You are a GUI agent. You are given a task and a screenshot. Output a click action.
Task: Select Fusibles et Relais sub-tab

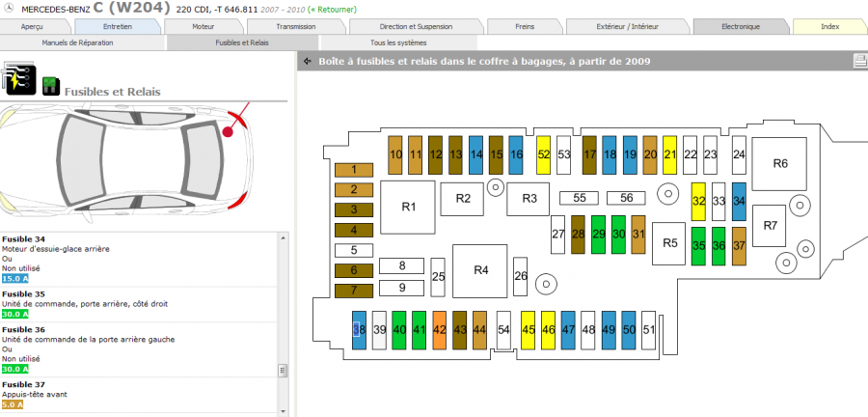click(x=242, y=42)
